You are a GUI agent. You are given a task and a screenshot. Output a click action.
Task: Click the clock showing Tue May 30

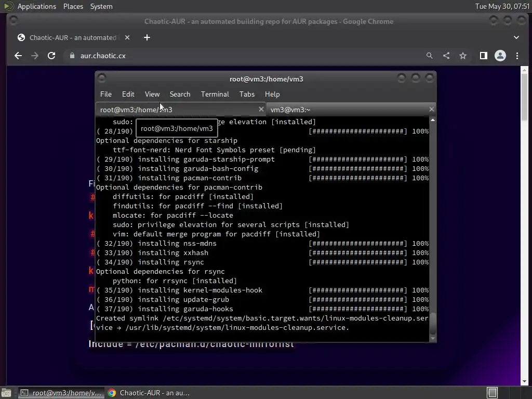pyautogui.click(x=502, y=6)
